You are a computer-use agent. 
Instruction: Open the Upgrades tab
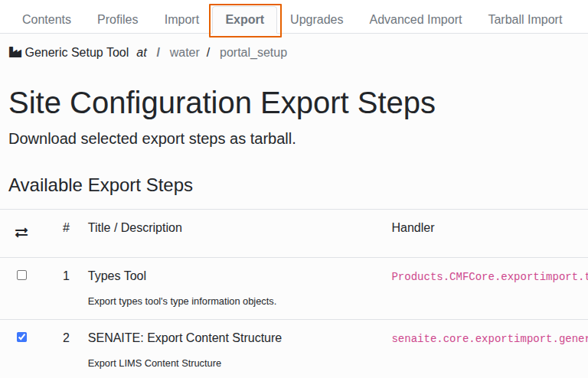(317, 20)
